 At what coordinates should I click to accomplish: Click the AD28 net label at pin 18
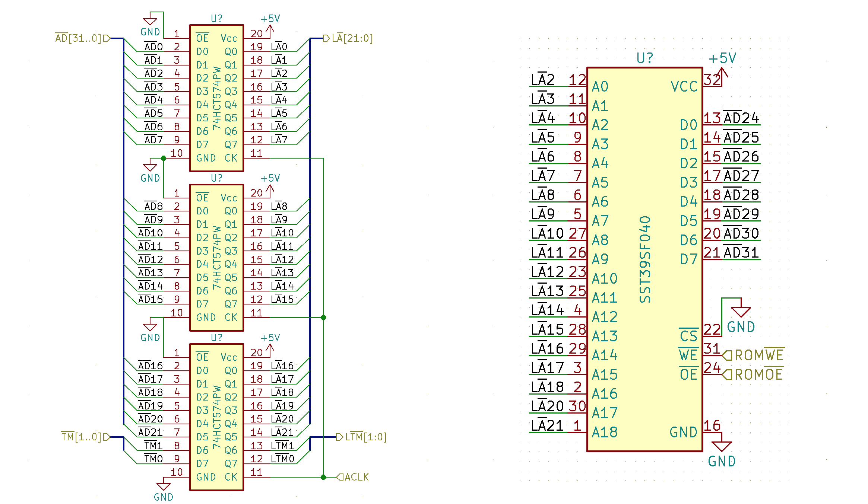741,195
